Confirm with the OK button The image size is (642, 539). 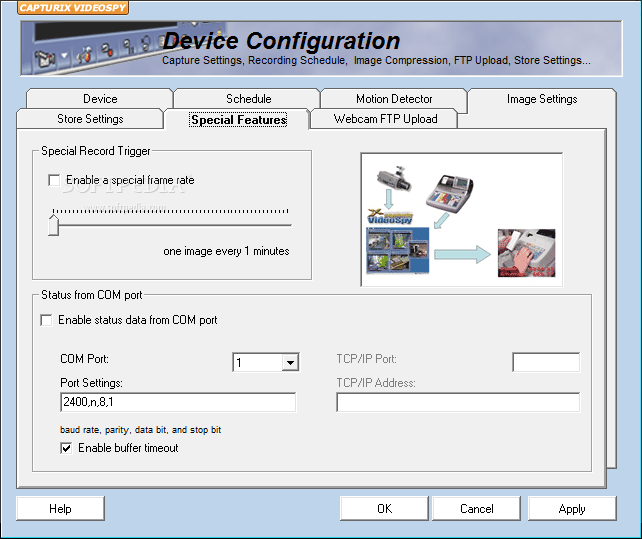(384, 509)
